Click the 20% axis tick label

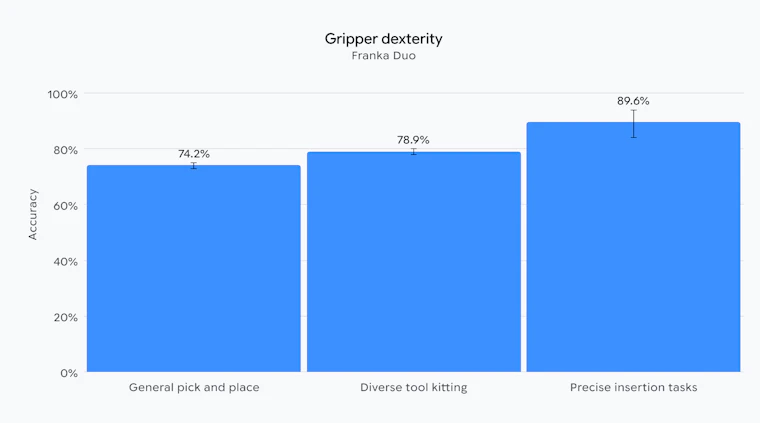[65, 317]
